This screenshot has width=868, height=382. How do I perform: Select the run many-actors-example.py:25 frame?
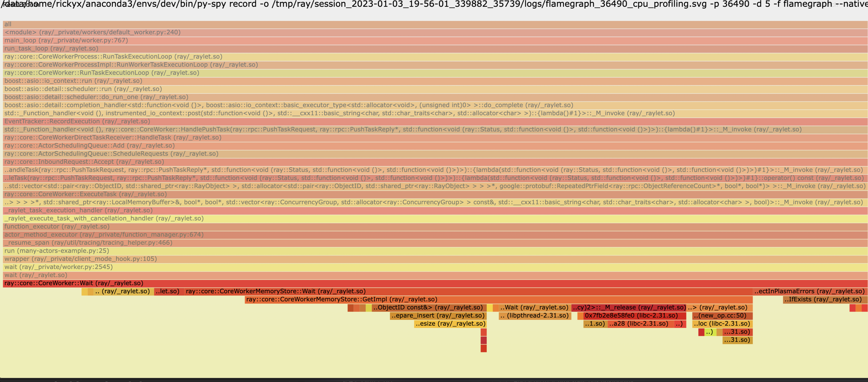434,251
